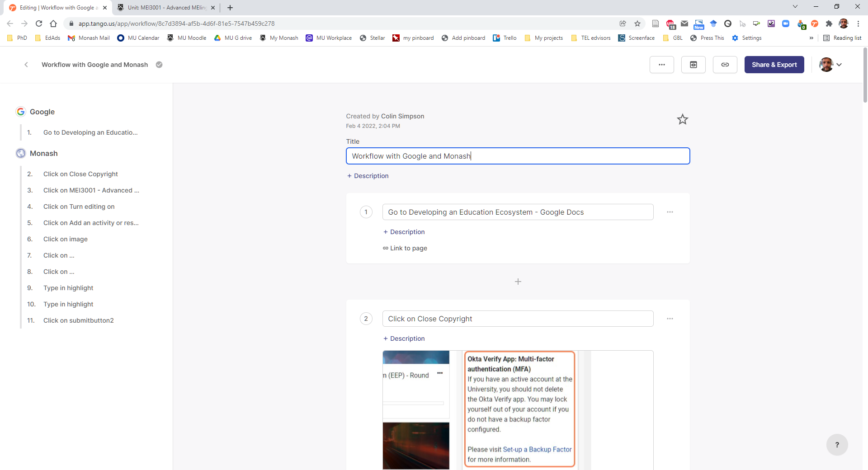The width and height of the screenshot is (868, 470).
Task: Bookmark this page with star icon
Action: [x=637, y=23]
